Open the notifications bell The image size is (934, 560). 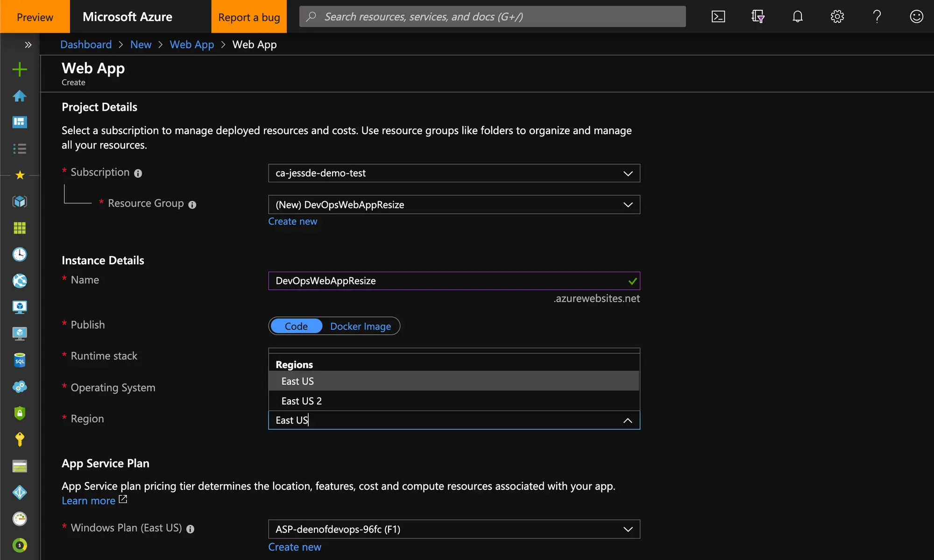coord(797,17)
